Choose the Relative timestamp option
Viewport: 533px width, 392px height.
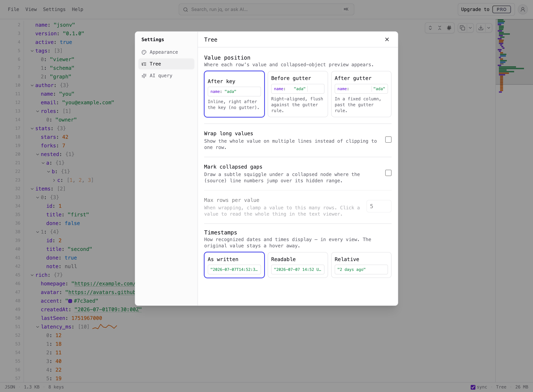tap(361, 265)
